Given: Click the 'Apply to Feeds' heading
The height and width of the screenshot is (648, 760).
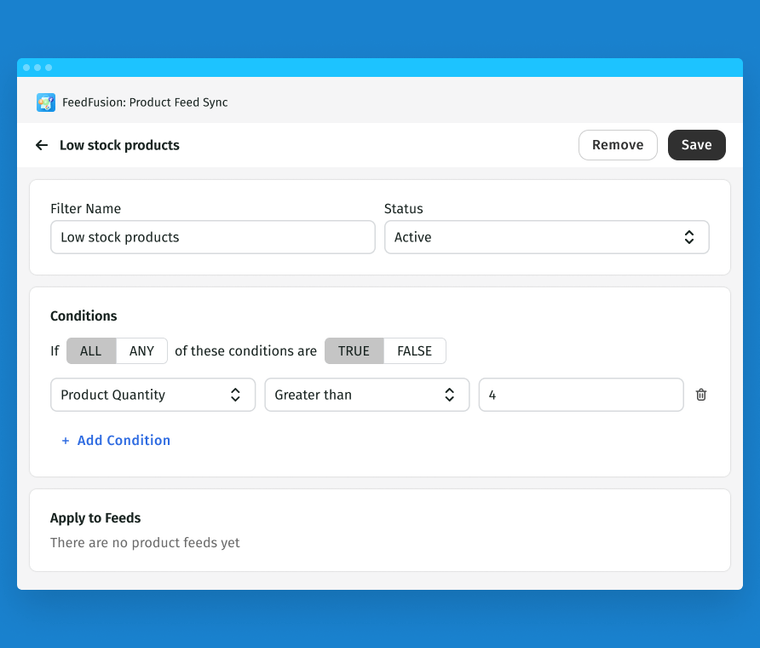Looking at the screenshot, I should click(95, 518).
